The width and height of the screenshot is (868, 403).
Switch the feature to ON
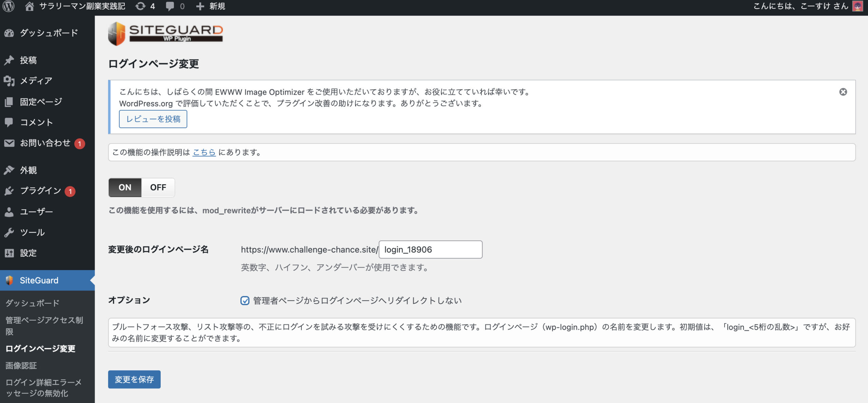125,188
